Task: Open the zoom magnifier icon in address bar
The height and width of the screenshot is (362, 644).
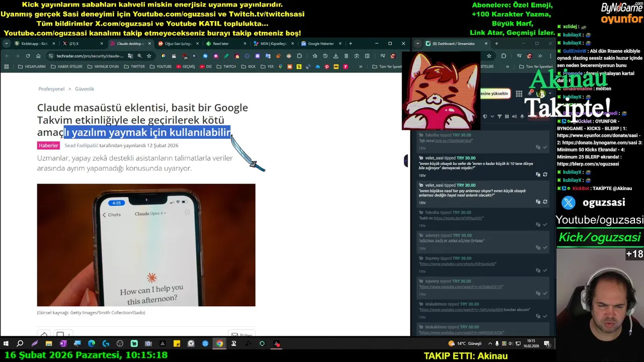Action: tap(139, 56)
